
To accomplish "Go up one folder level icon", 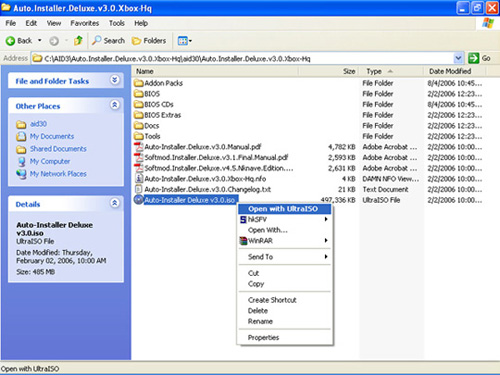I will click(x=78, y=41).
